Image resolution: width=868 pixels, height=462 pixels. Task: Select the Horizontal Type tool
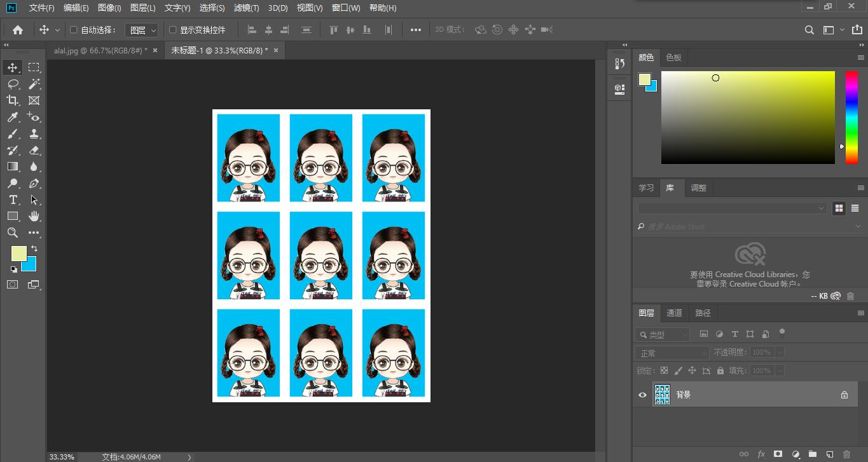click(12, 200)
